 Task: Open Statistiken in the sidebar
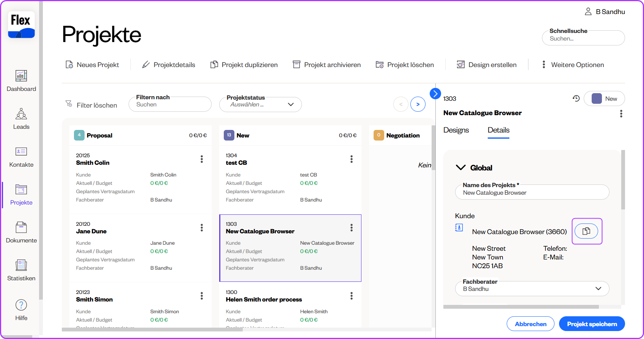[21, 270]
